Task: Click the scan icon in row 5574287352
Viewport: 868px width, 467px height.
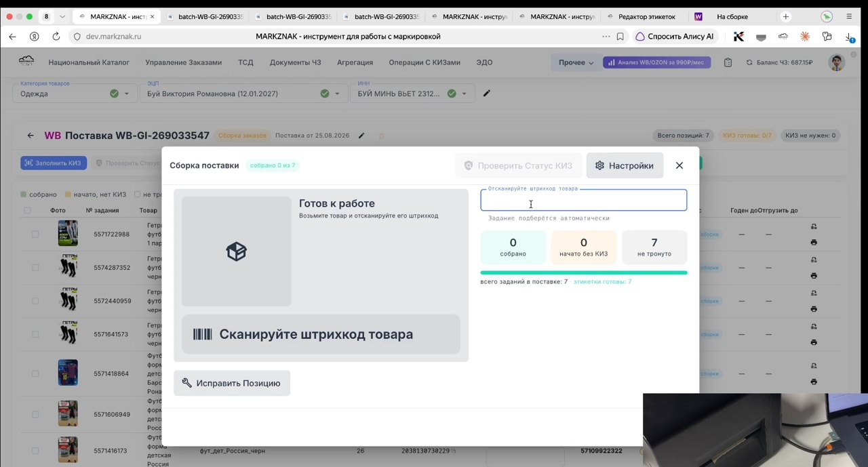Action: coord(814,260)
